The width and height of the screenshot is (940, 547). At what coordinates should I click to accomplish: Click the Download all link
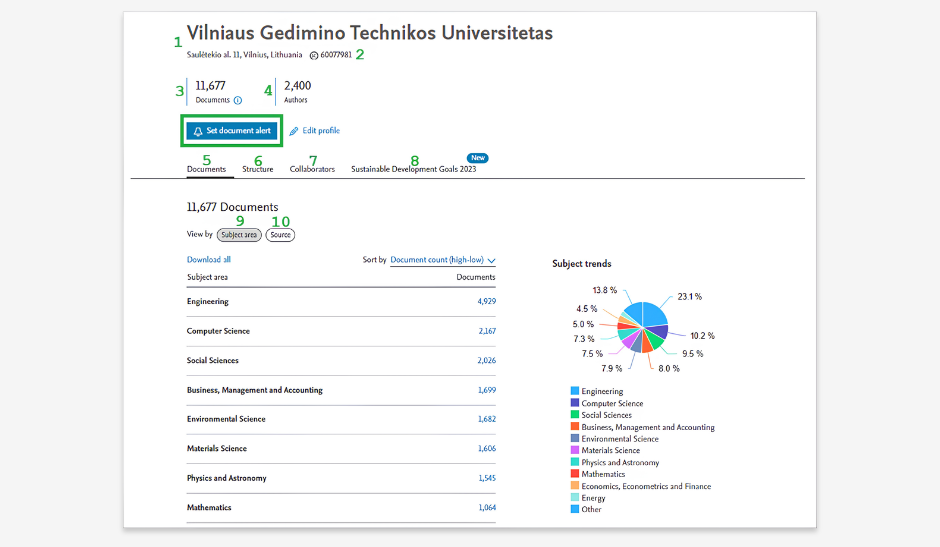pyautogui.click(x=209, y=260)
